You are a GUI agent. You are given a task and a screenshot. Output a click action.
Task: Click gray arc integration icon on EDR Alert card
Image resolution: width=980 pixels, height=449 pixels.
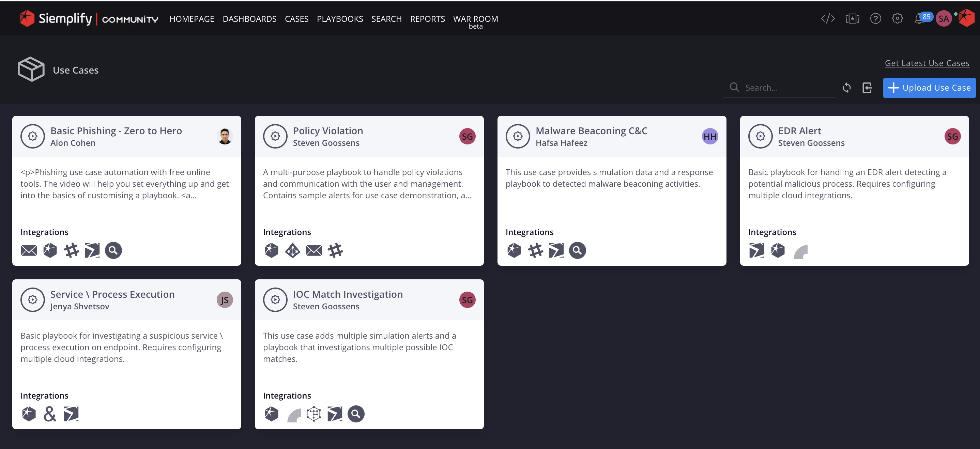tap(800, 251)
